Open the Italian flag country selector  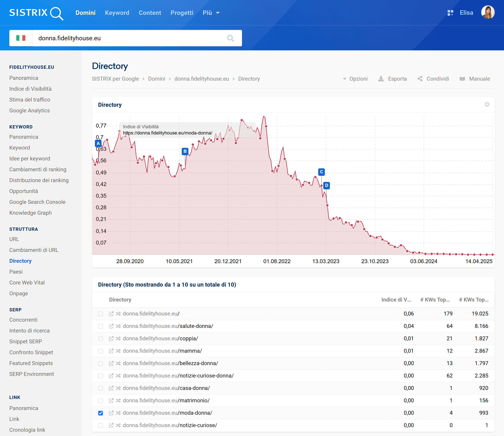tap(21, 38)
